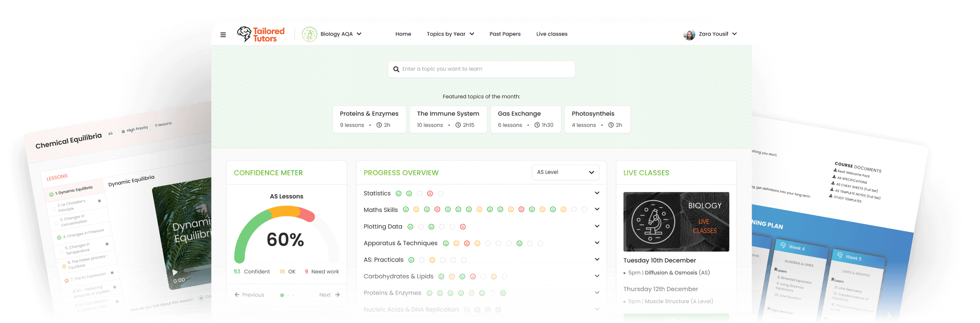
Task: Expand the Maths Skills row
Action: click(597, 209)
